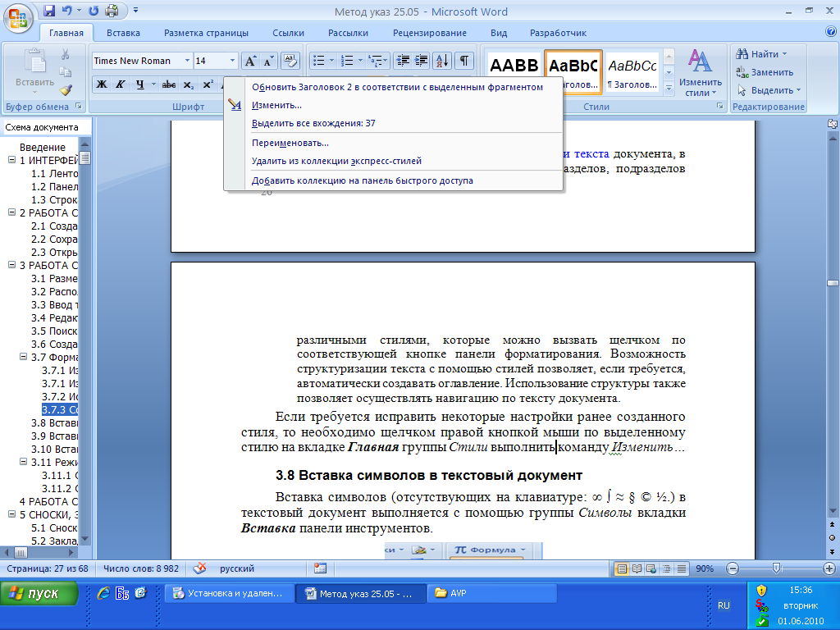Screen dimensions: 840x630
Task: Switch to Print Layout view icon
Action: (622, 569)
